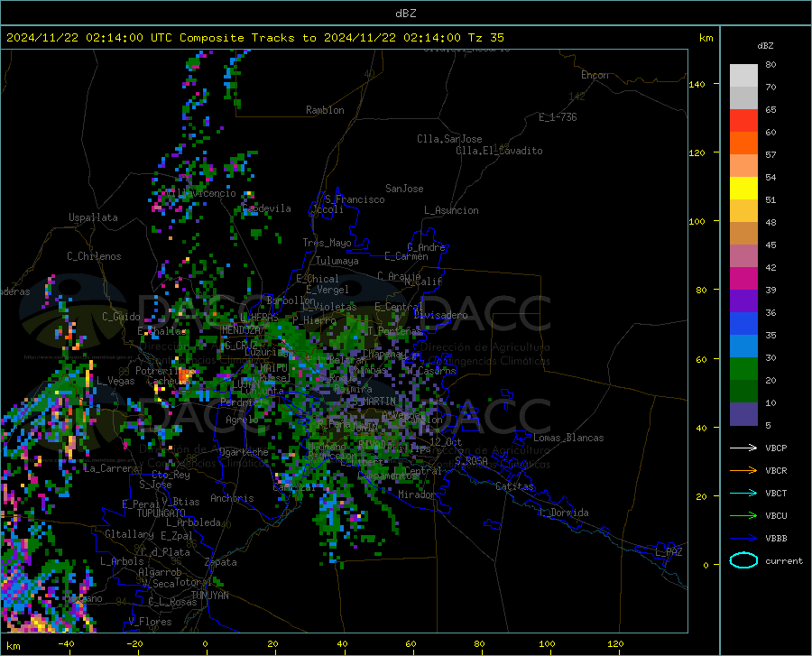Click the -40 tick on the horizontal axis

pos(66,643)
